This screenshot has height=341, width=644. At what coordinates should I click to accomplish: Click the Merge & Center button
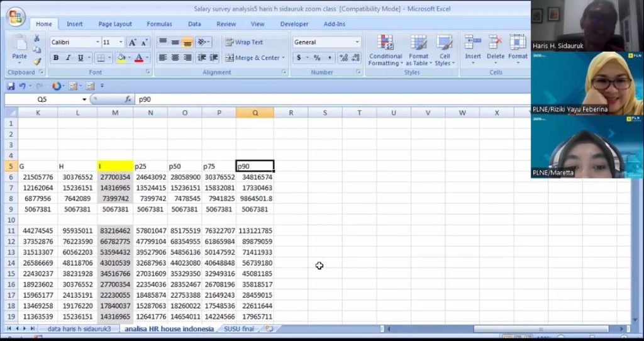[252, 58]
